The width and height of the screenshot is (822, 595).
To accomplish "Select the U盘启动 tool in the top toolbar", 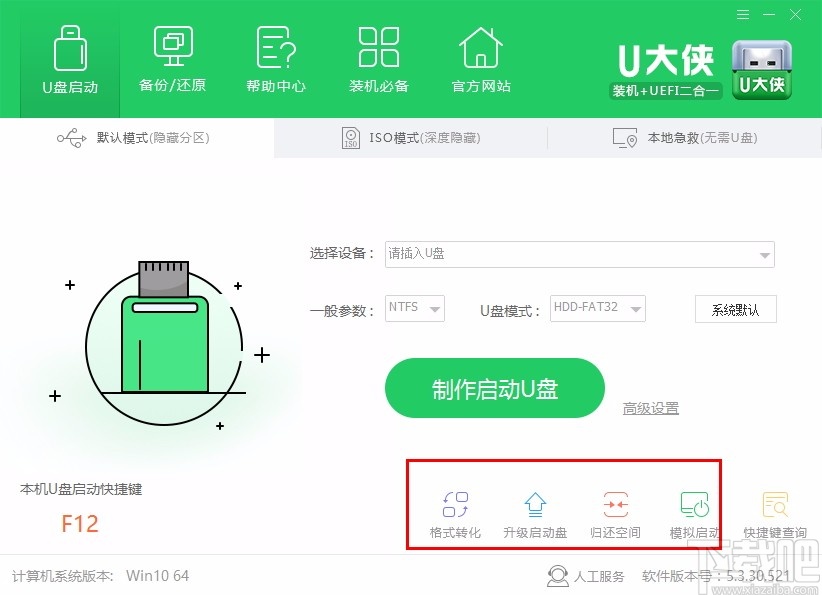I will coord(68,60).
